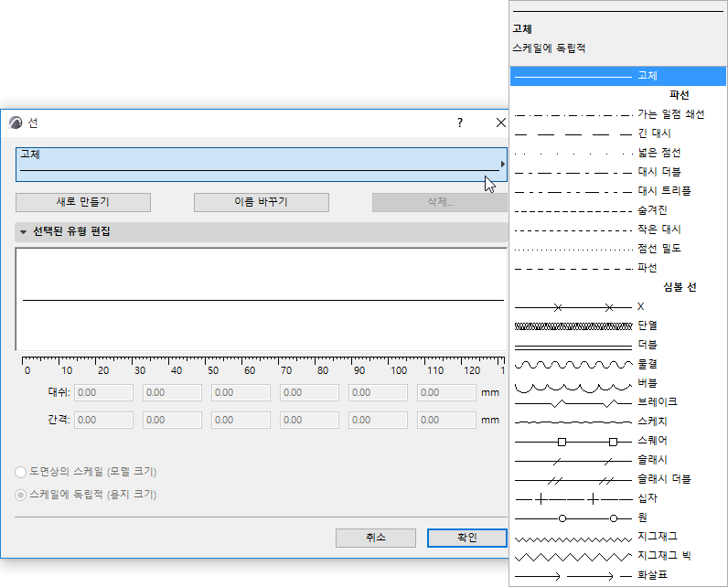
Task: Choose the 브레이크 break line
Action: pyautogui.click(x=617, y=402)
